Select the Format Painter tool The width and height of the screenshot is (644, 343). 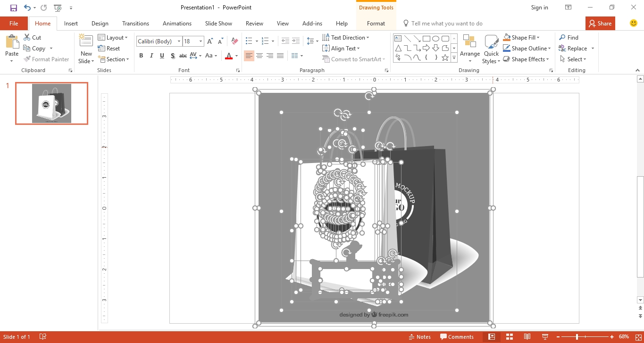(46, 59)
